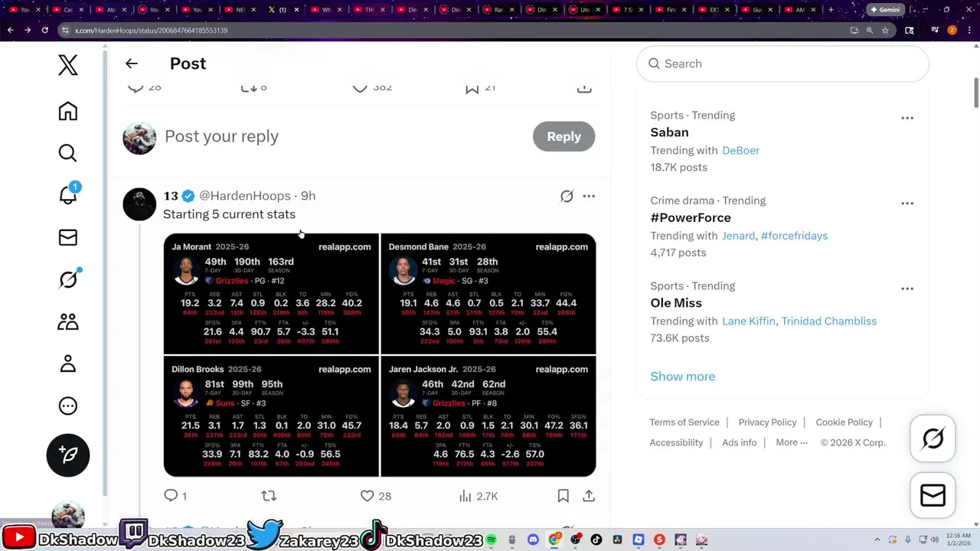Open Privacy Policy link

pyautogui.click(x=767, y=422)
